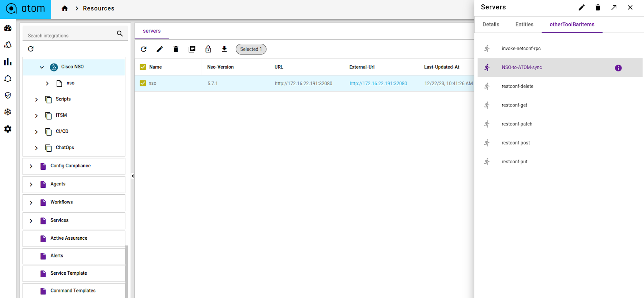Click the devices sidebar icon below dashboard
Screen dimensions: 644x298
point(8,45)
